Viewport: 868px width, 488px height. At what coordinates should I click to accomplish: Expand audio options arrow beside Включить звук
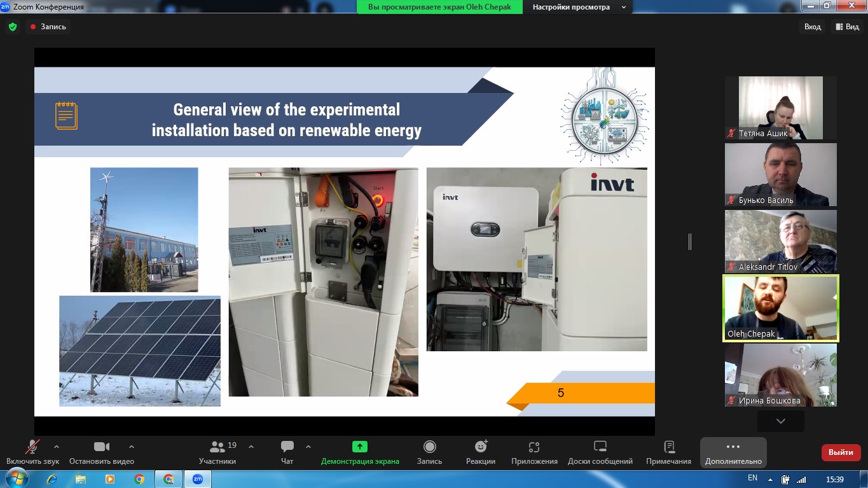(57, 447)
